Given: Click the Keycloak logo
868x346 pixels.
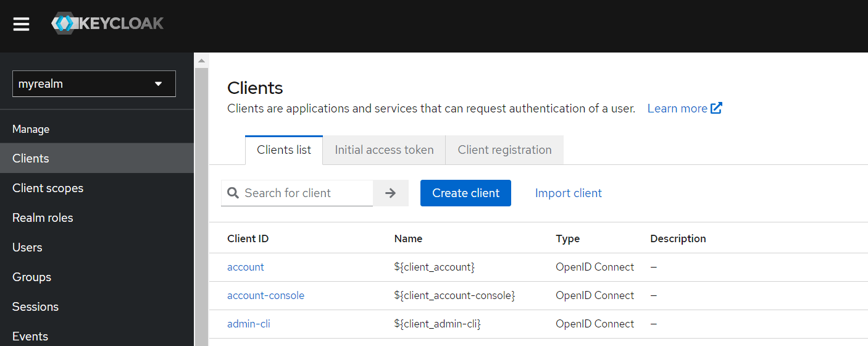Looking at the screenshot, I should tap(108, 24).
